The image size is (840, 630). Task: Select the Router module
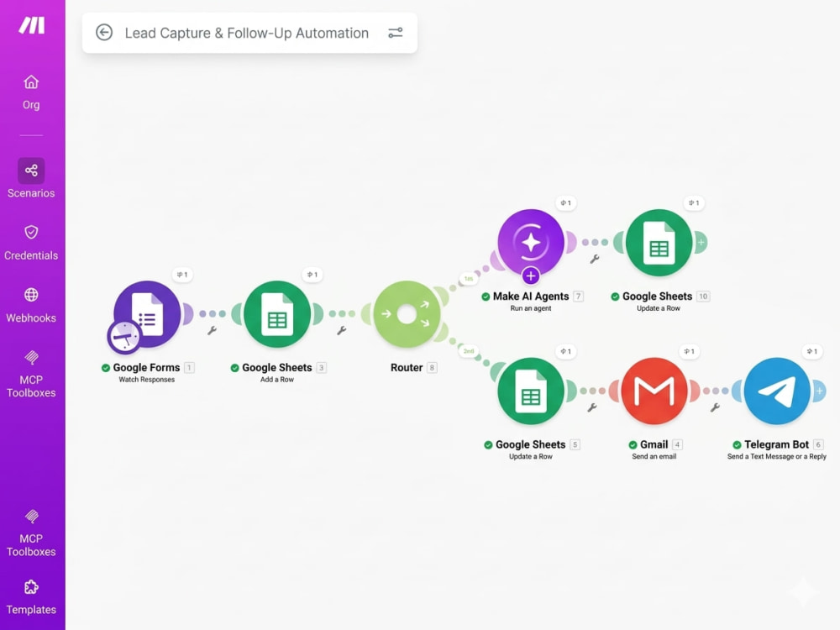click(x=407, y=314)
